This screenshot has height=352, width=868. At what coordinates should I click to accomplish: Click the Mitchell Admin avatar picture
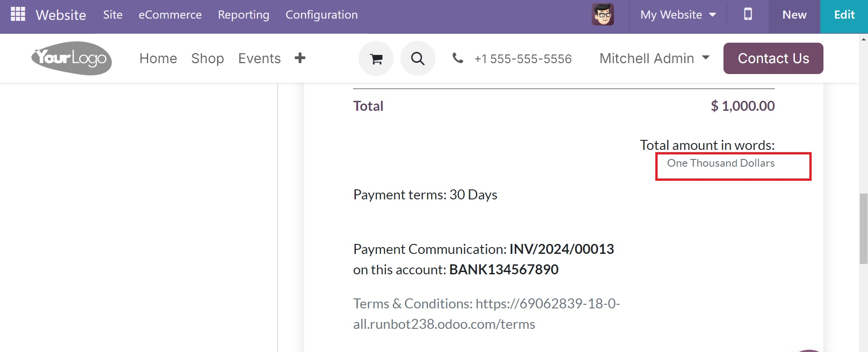click(603, 15)
